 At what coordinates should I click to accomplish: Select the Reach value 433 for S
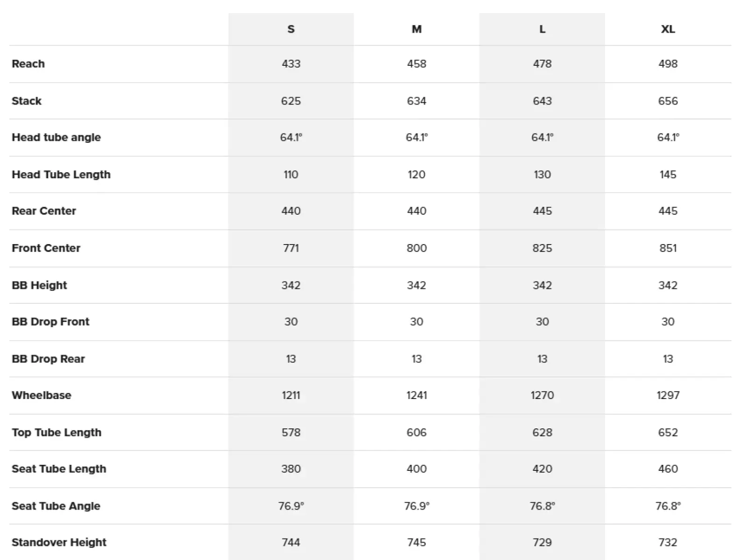291,64
